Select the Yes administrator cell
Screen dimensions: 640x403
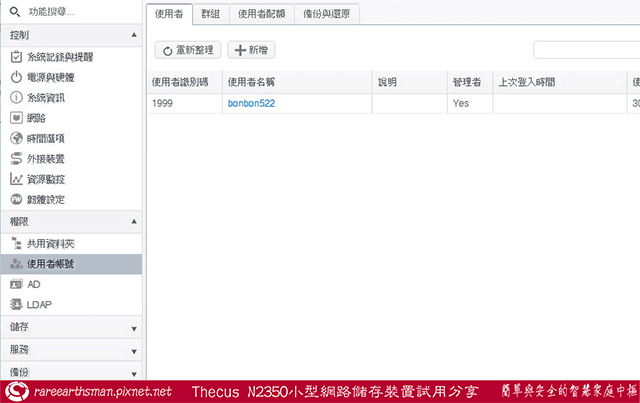coord(470,103)
